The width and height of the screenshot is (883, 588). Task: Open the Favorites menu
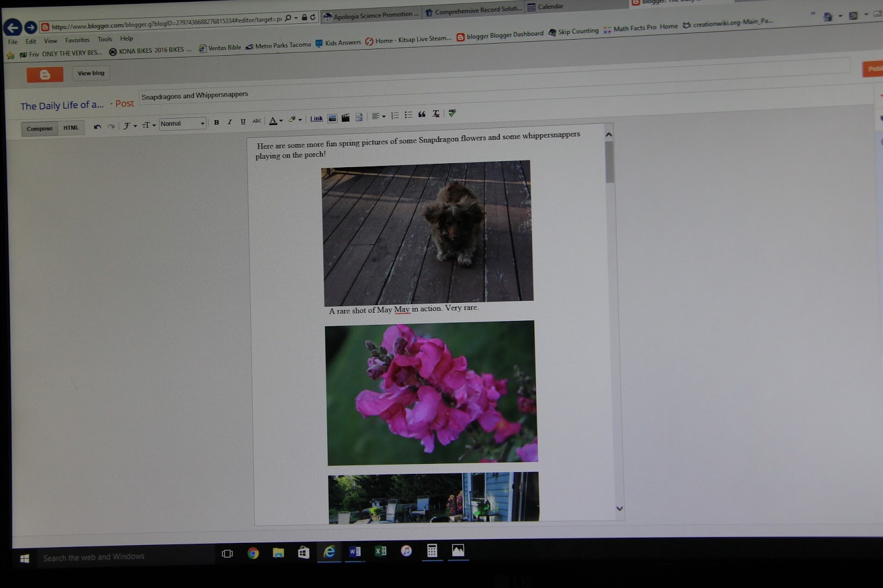(x=77, y=40)
